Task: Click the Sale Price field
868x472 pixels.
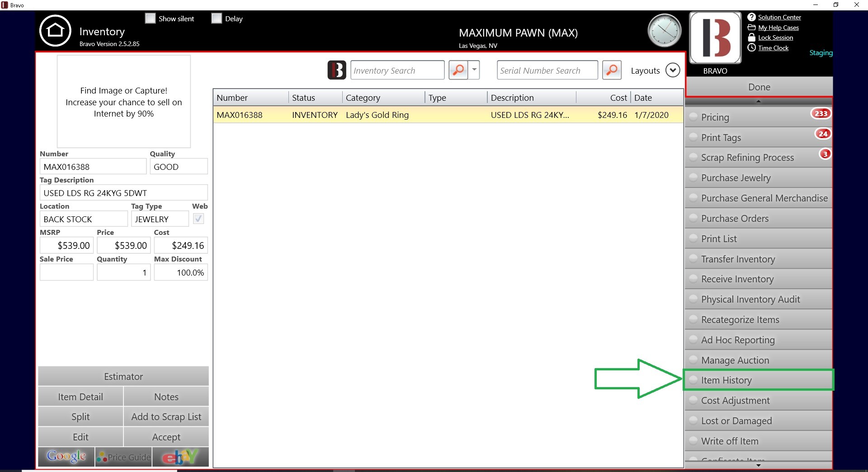Action: coord(66,272)
